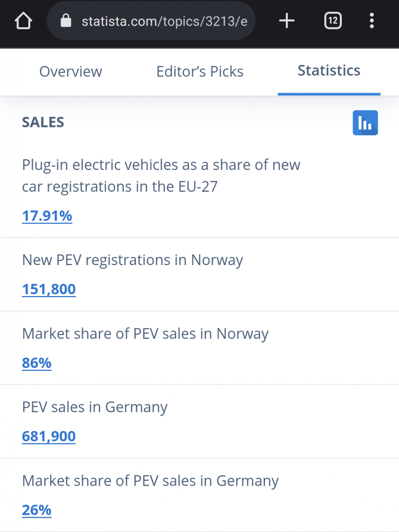Go to the Editor's Picks tab

click(x=200, y=71)
